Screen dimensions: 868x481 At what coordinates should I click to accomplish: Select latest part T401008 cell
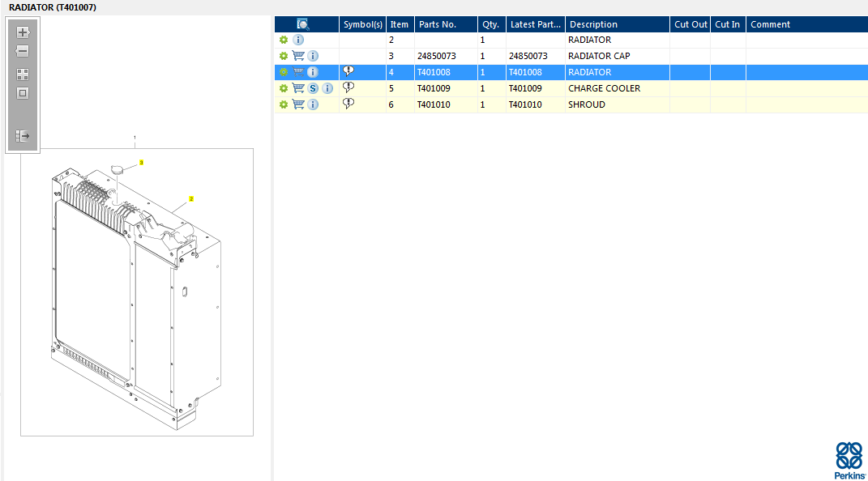tap(535, 72)
